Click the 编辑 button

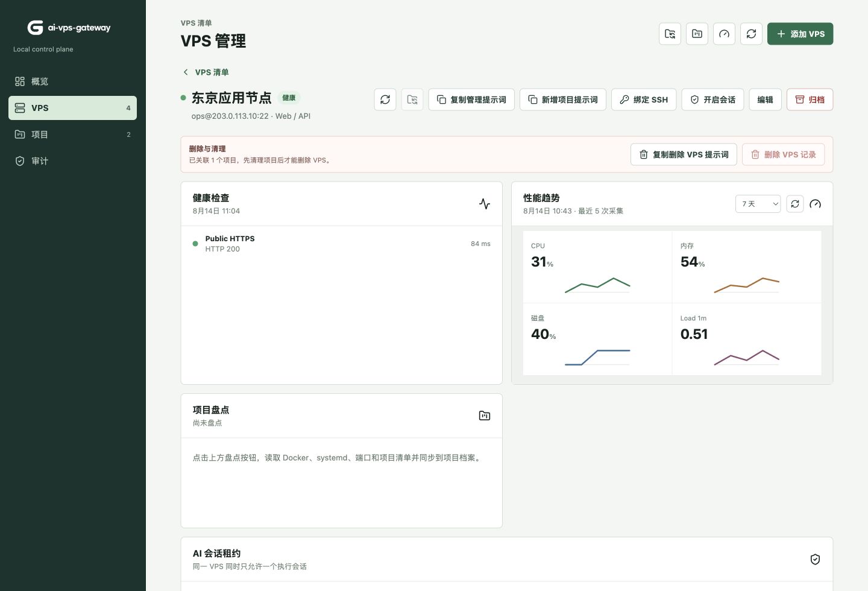[765, 100]
